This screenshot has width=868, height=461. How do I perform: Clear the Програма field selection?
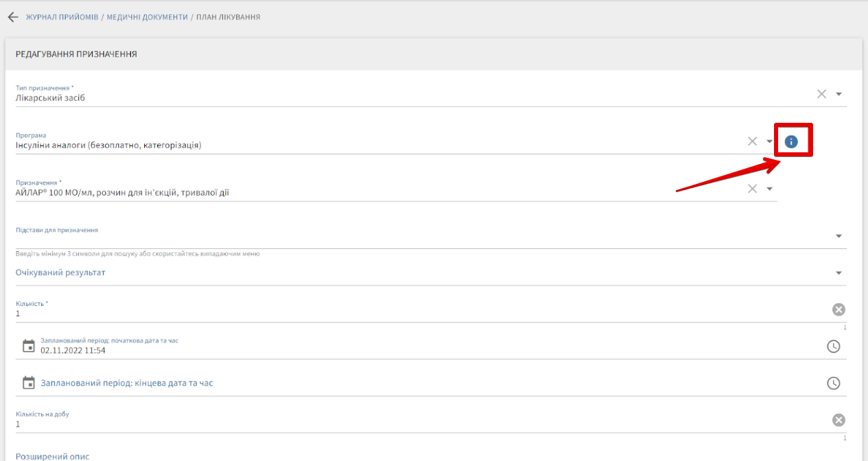(752, 141)
